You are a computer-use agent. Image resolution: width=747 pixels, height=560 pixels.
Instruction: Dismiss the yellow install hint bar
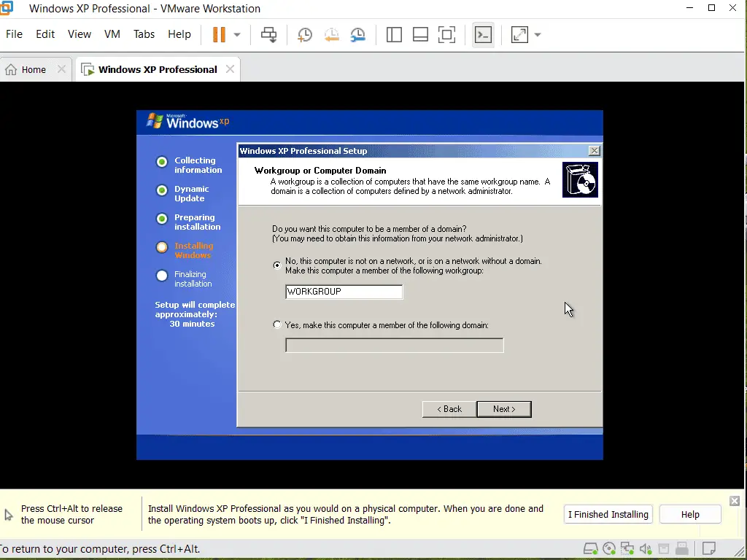[x=735, y=501]
